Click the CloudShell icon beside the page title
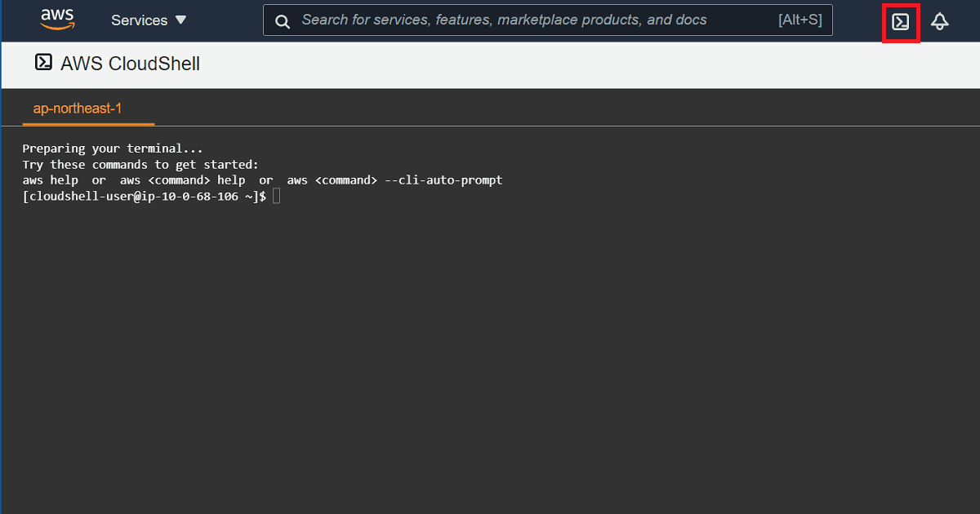 pyautogui.click(x=44, y=63)
